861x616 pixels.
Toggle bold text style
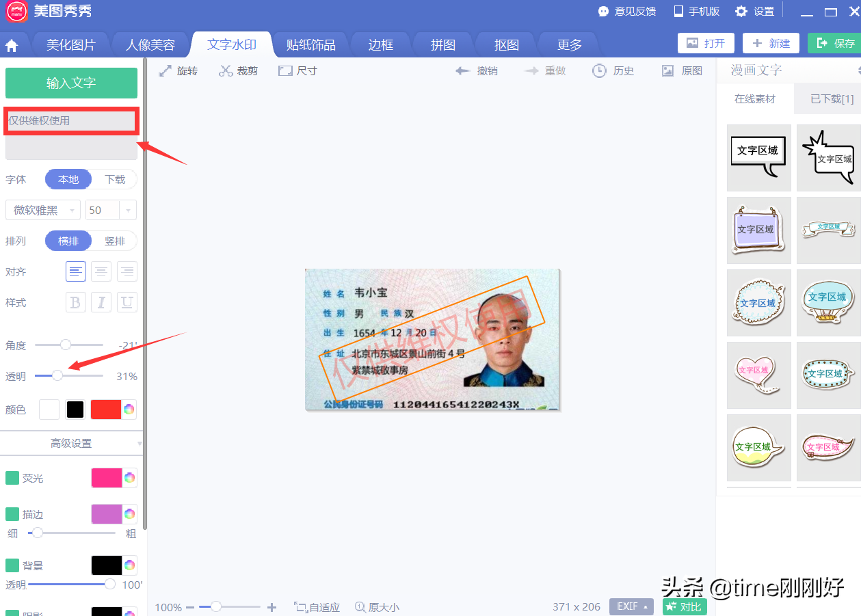(x=76, y=302)
